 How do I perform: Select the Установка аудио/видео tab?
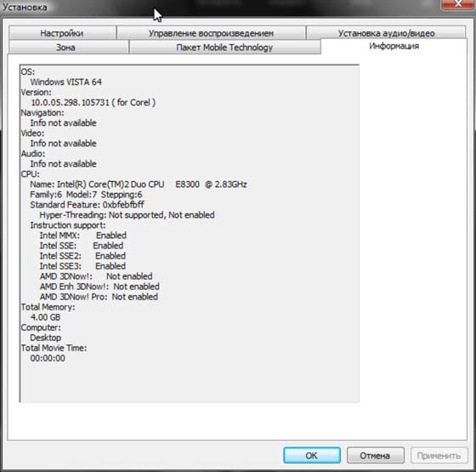386,33
